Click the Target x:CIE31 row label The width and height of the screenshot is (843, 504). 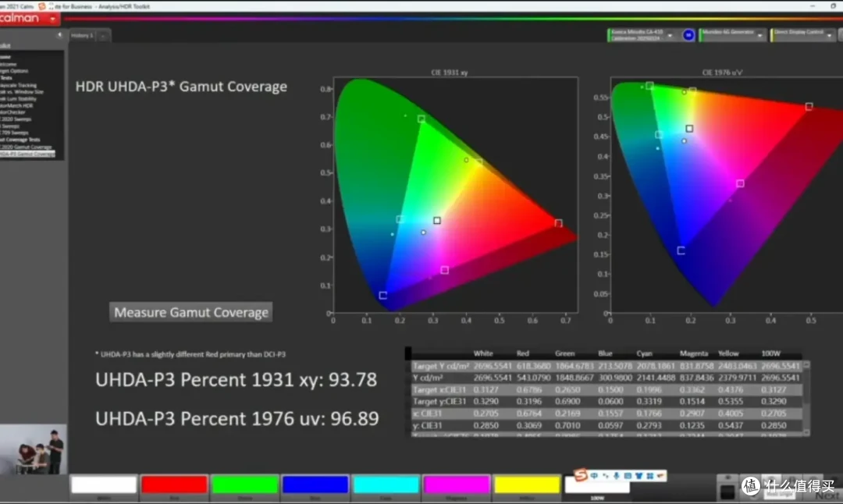pos(439,389)
